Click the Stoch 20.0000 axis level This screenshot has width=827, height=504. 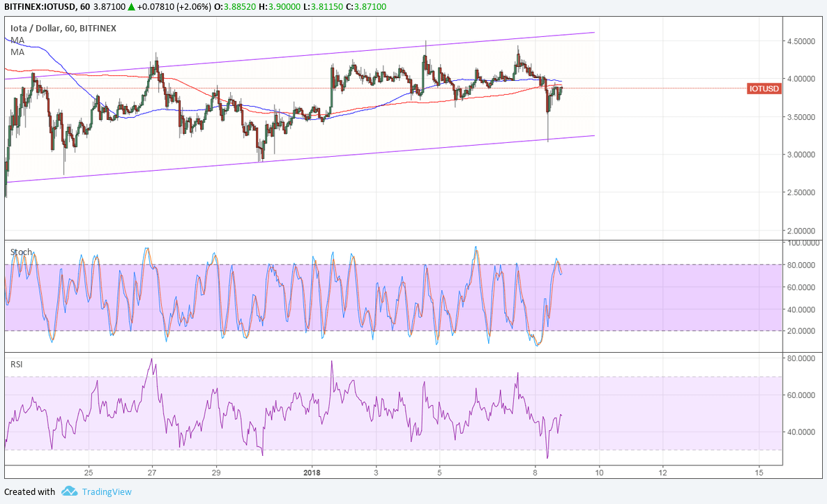801,331
